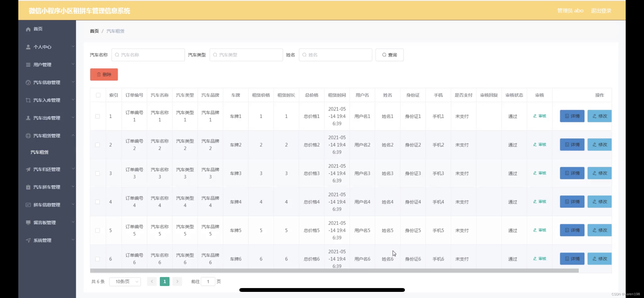Check the checkbox for row 订单编号2
The width and height of the screenshot is (644, 298).
(x=98, y=145)
